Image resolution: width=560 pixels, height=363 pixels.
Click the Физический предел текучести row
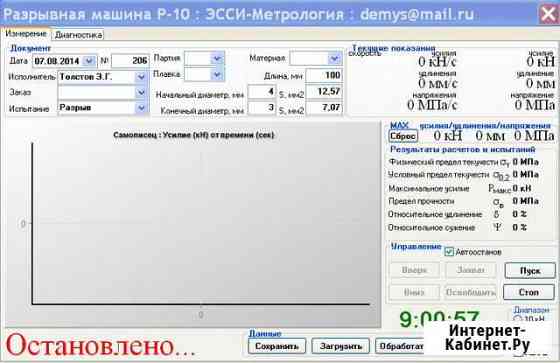(464, 162)
